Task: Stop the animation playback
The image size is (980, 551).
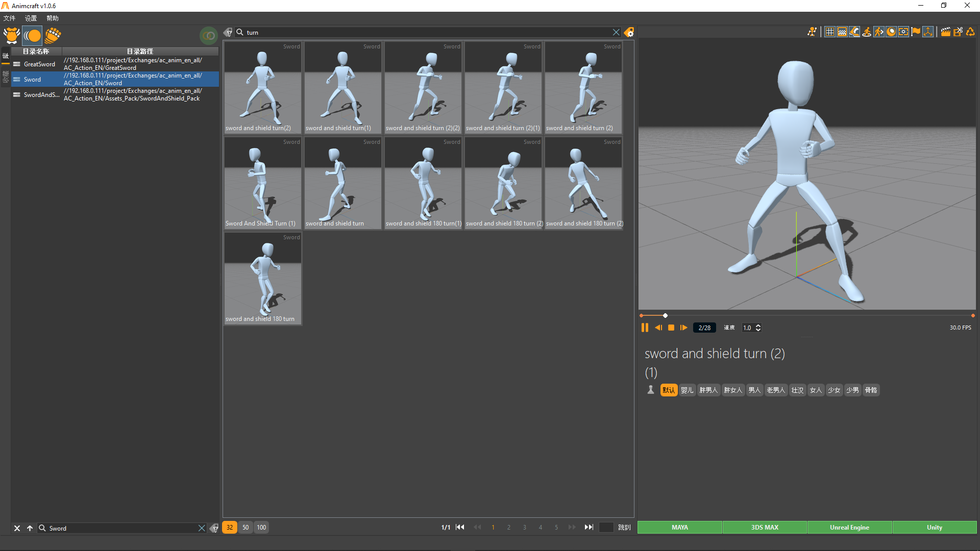Action: (x=671, y=328)
